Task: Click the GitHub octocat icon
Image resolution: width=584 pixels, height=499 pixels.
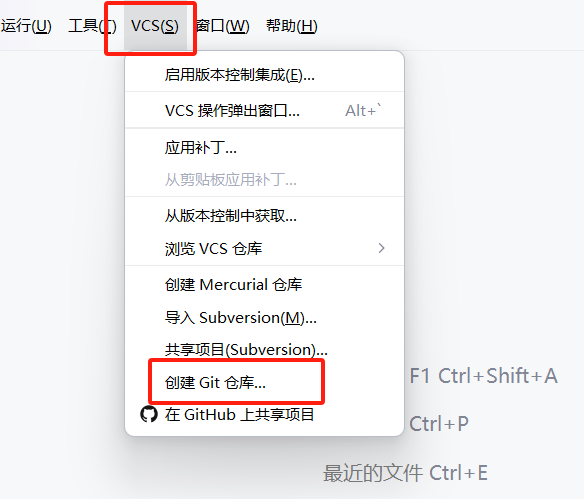Action: click(149, 414)
